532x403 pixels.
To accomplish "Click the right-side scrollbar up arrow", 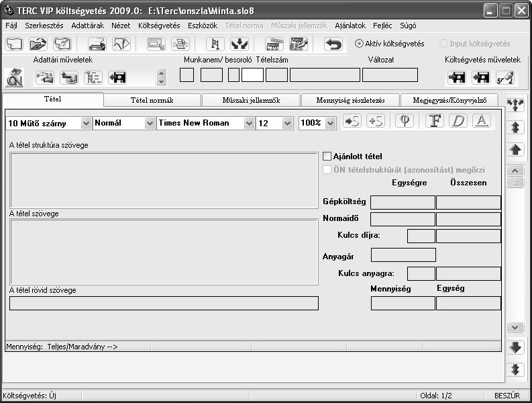I will pos(515,171).
